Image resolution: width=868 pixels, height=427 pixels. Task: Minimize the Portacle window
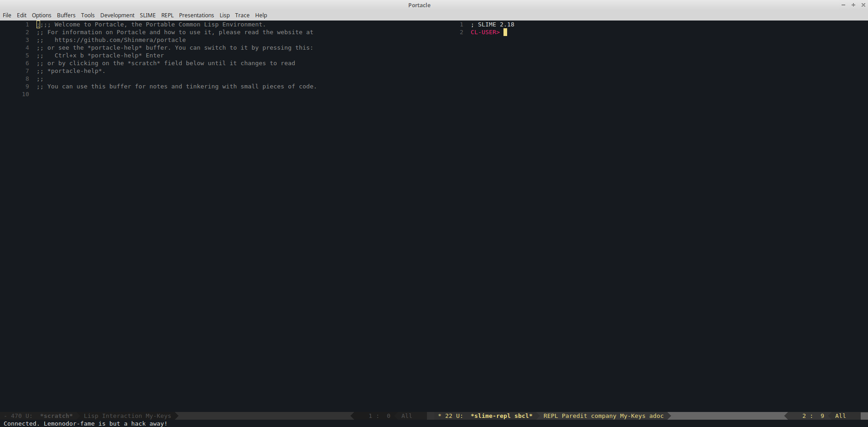(x=843, y=5)
